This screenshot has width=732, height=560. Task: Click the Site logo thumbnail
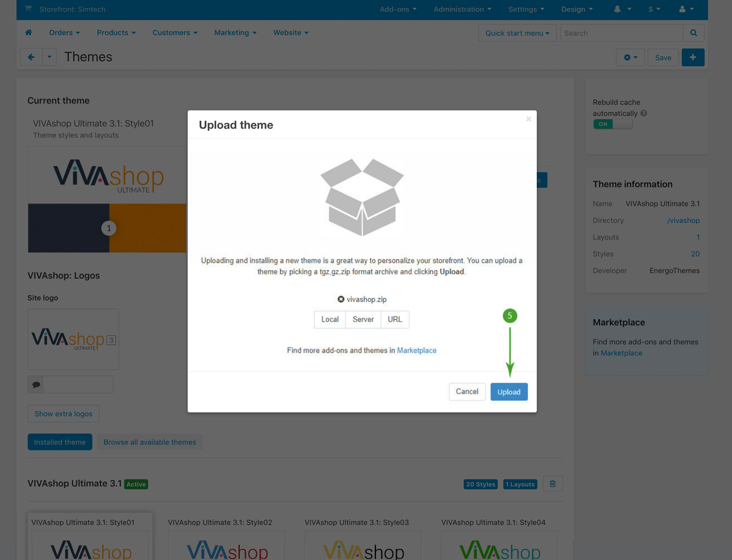click(73, 339)
